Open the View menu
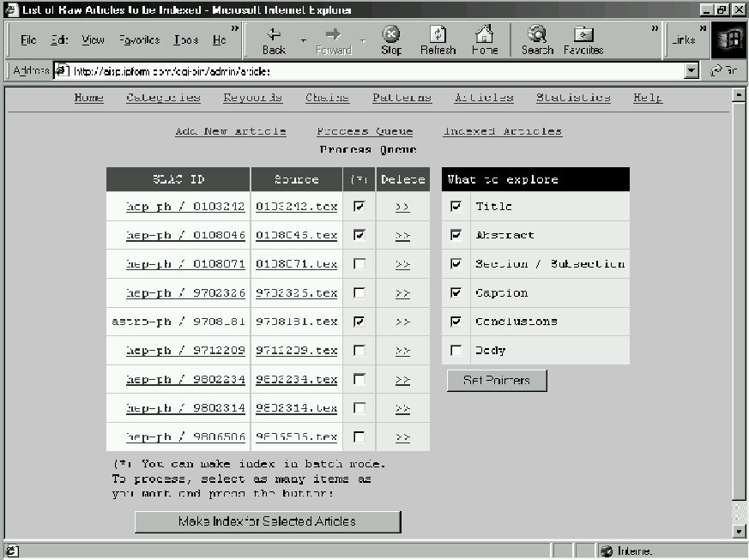 (x=93, y=40)
